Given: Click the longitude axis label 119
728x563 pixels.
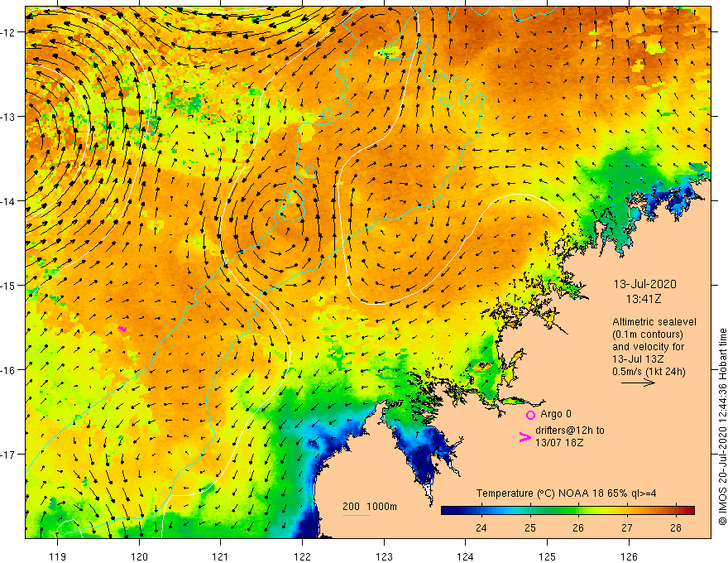Looking at the screenshot, I should point(58,556).
